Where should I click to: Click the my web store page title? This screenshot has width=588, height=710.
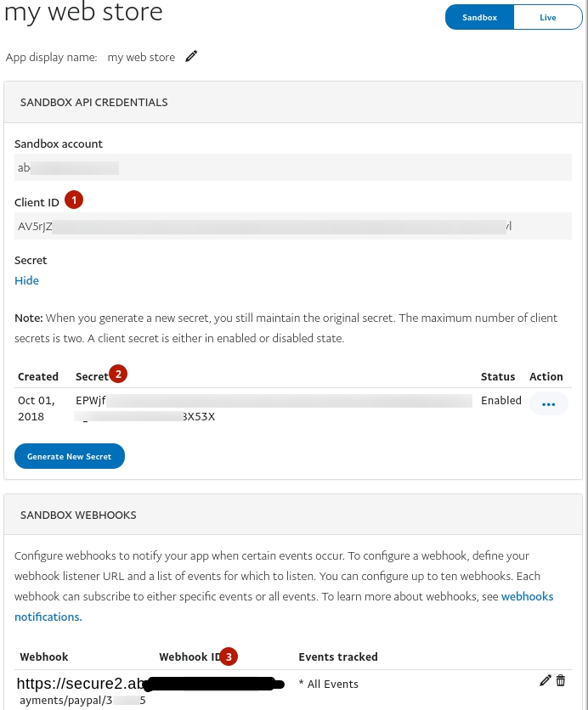tap(83, 11)
